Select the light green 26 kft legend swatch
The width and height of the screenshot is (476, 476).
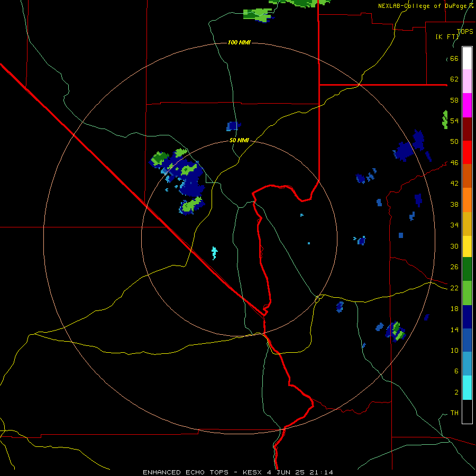[x=467, y=293]
